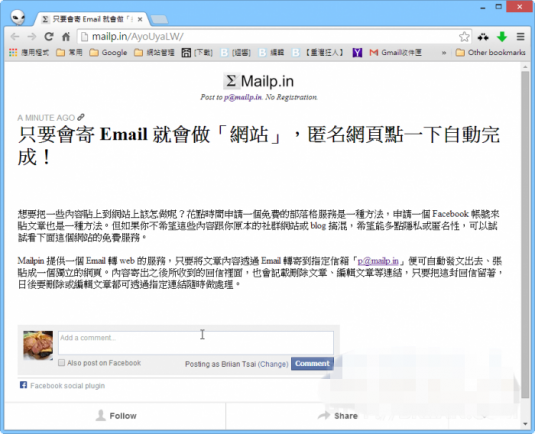Click the alien profile avatar icon
The image size is (535, 434).
point(18,17)
